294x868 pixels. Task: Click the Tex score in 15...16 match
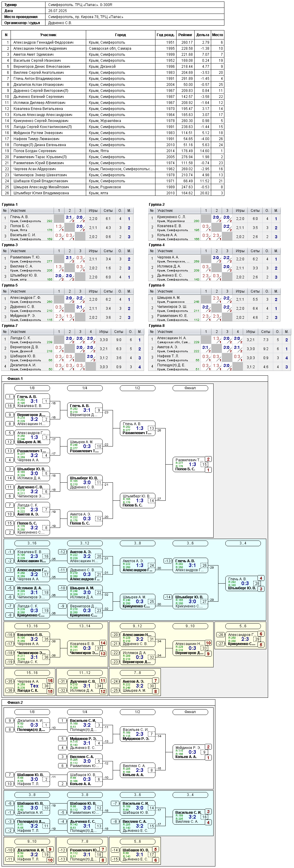tap(34, 686)
